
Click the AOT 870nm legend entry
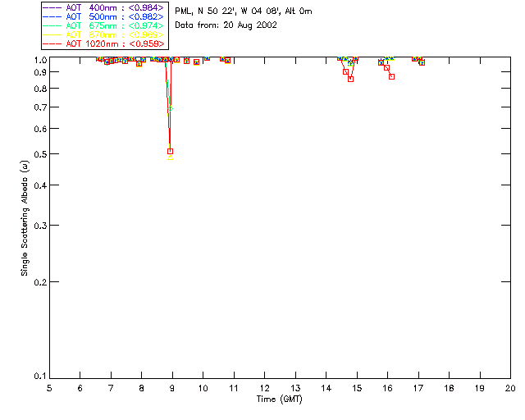click(103, 34)
